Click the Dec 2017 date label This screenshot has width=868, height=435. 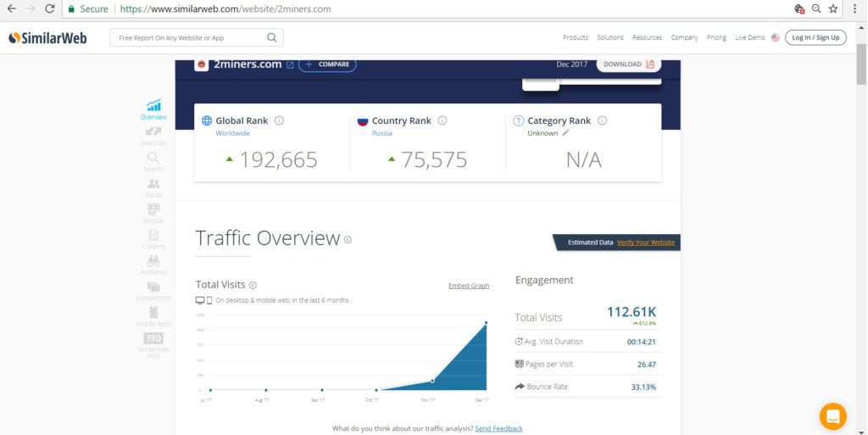point(572,64)
